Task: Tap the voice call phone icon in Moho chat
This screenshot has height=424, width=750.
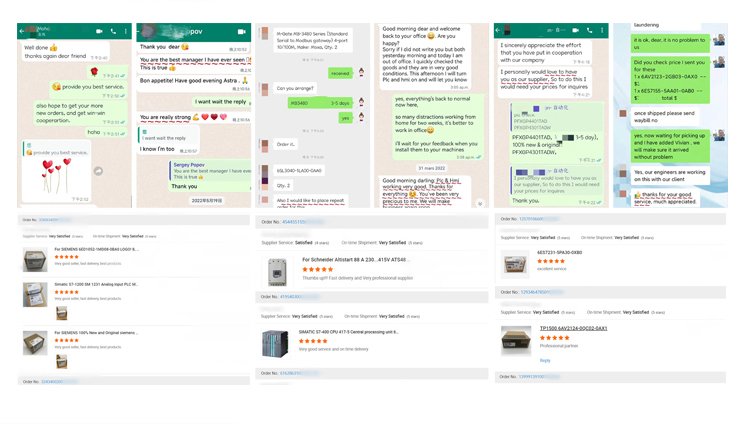Action: (113, 31)
